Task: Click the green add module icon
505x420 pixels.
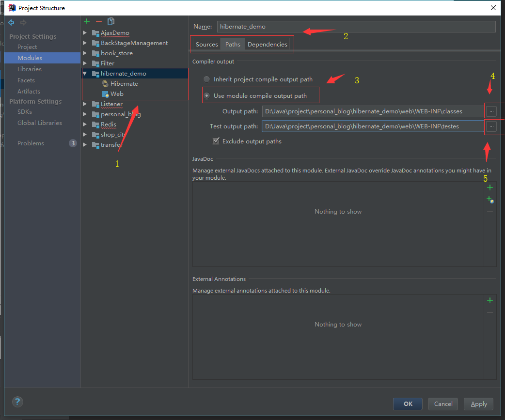Action: pos(87,21)
